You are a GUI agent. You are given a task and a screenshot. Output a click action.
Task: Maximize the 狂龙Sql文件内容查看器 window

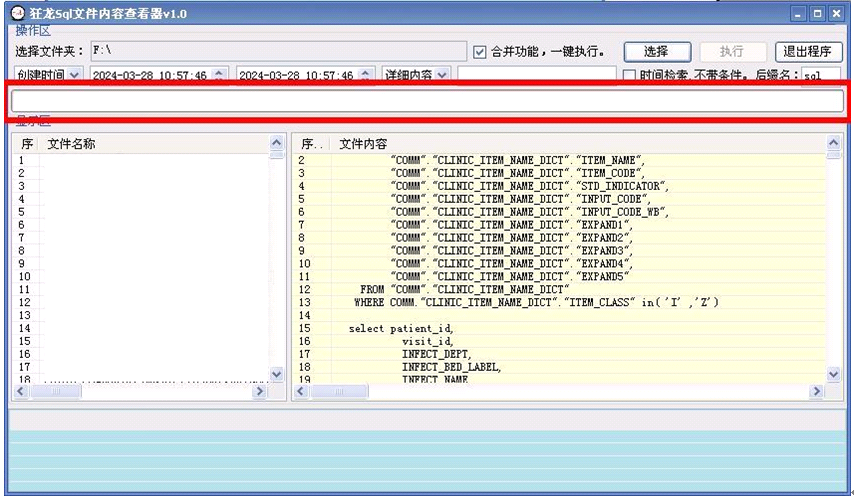(x=817, y=14)
